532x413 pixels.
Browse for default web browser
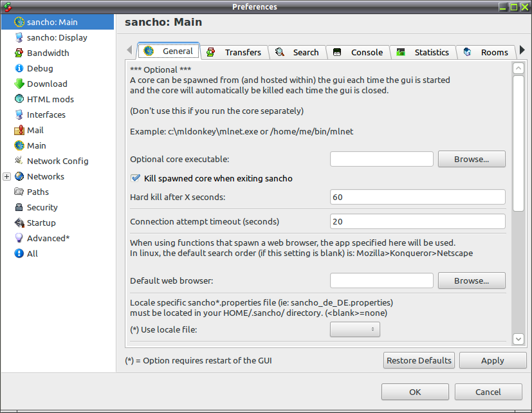(x=472, y=280)
